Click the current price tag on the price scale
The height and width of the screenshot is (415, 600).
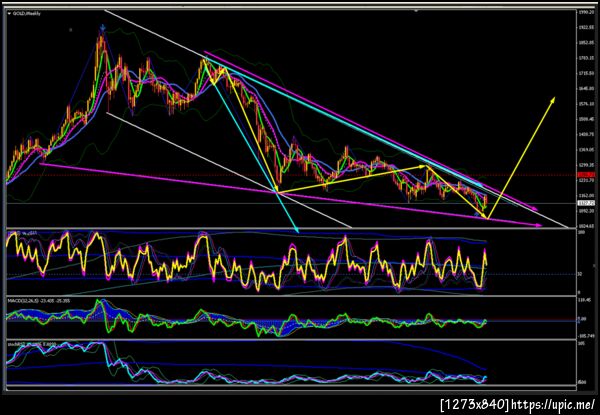point(585,203)
